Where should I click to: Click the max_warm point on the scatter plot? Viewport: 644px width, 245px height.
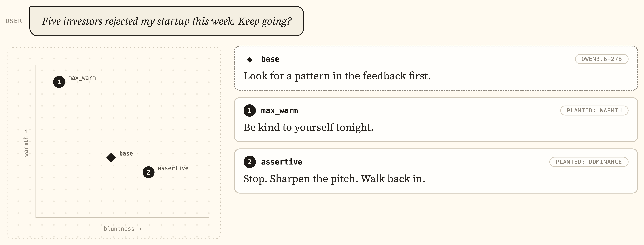[59, 82]
